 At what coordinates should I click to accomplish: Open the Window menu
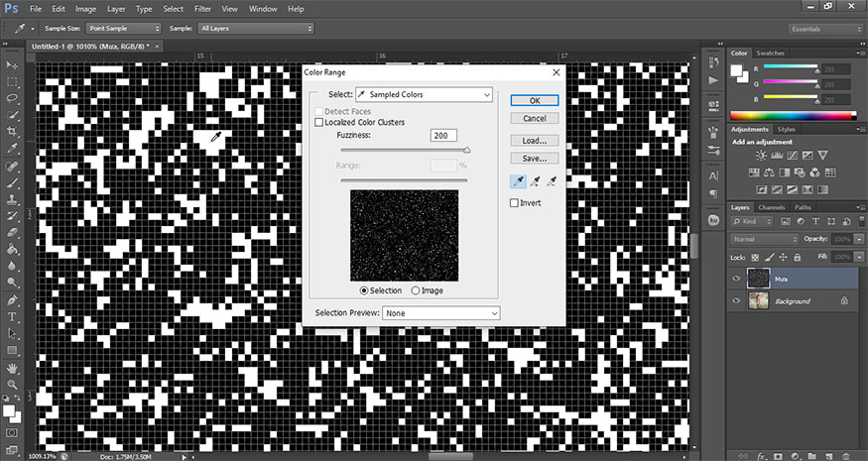(263, 9)
